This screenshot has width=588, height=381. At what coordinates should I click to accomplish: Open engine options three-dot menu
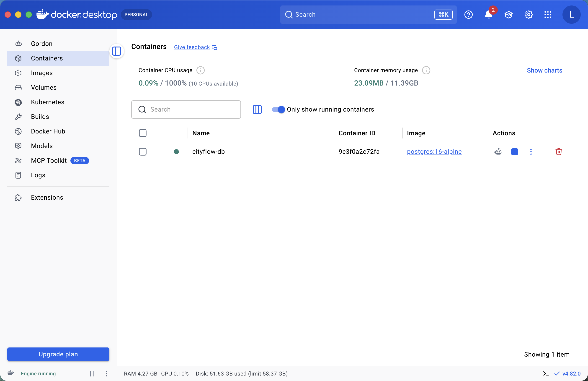click(x=106, y=373)
